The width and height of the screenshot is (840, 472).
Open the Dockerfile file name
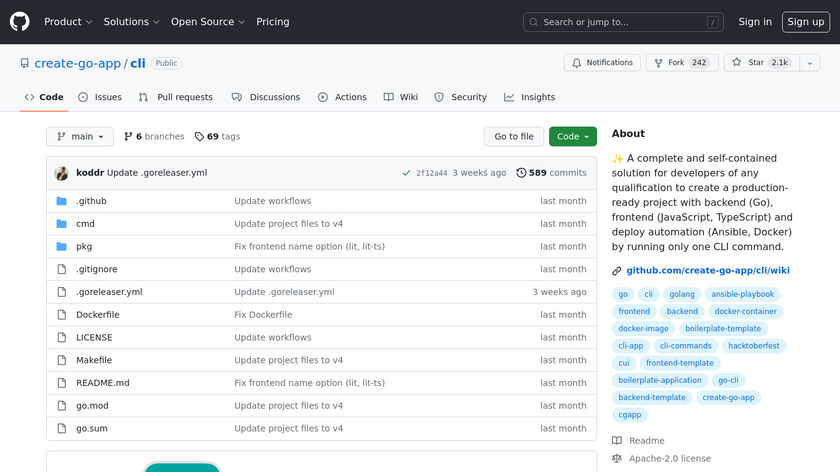(98, 314)
